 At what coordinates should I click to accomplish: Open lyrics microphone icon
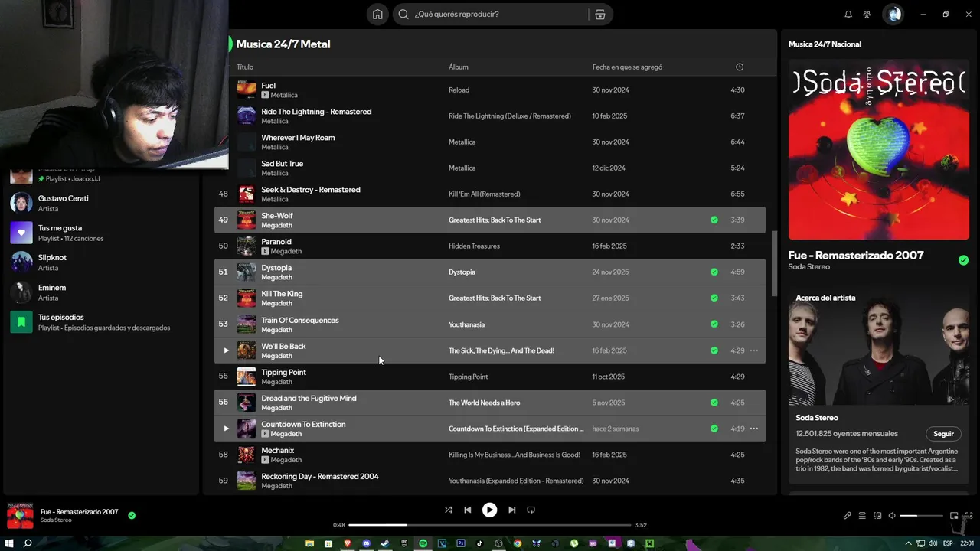coord(848,516)
